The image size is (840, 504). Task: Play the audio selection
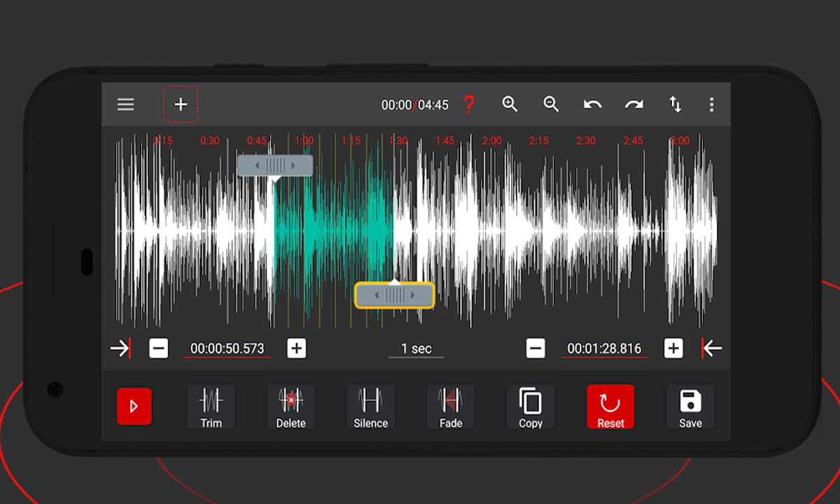pos(134,406)
